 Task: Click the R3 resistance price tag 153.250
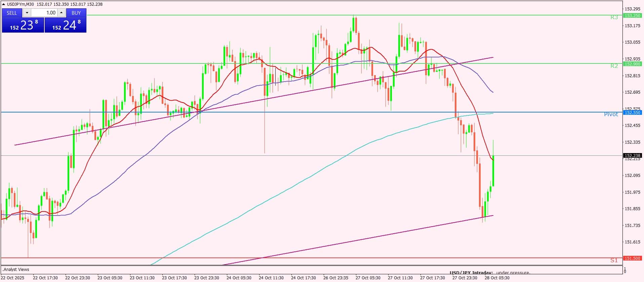(x=632, y=15)
